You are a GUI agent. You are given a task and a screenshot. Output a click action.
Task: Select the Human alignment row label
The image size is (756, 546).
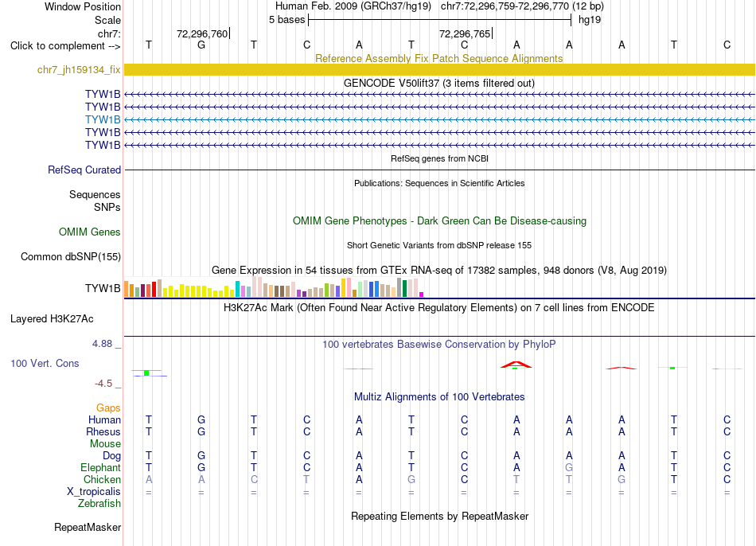click(x=104, y=419)
